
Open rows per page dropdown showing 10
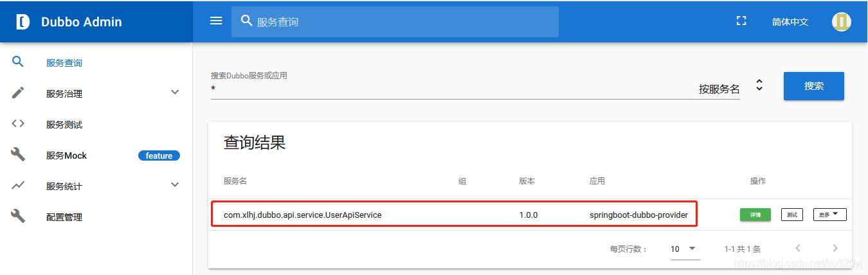click(x=685, y=249)
